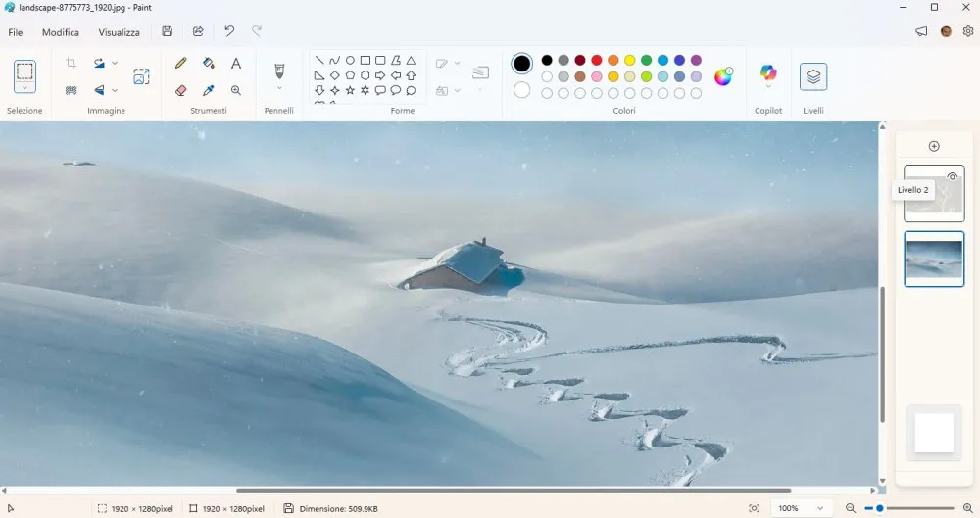Pick the pink color swatch
Image resolution: width=980 pixels, height=518 pixels.
(x=596, y=76)
